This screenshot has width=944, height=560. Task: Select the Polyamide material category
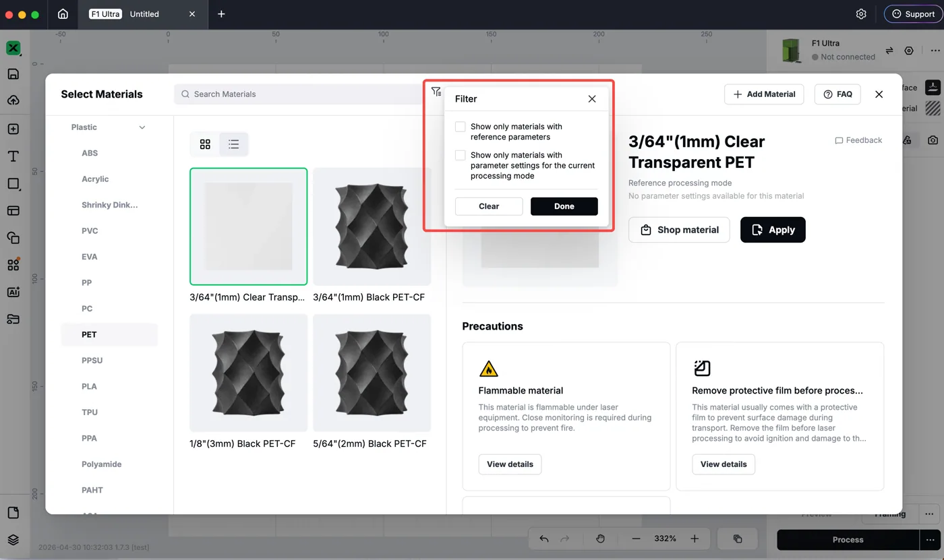click(x=102, y=464)
